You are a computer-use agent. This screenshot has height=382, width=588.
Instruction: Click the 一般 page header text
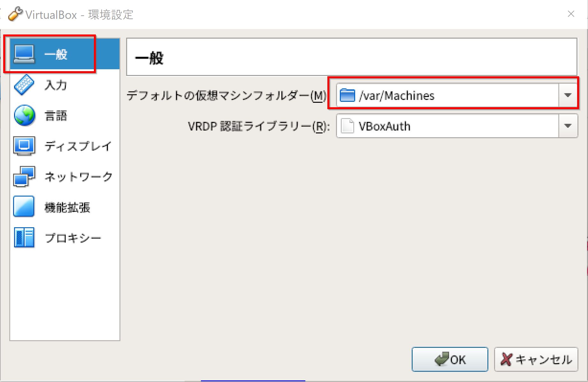pyautogui.click(x=149, y=58)
